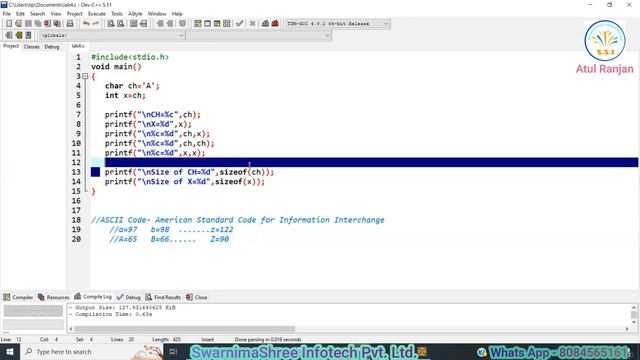
Task: Select the lab4.c editor tab
Action: click(x=78, y=46)
